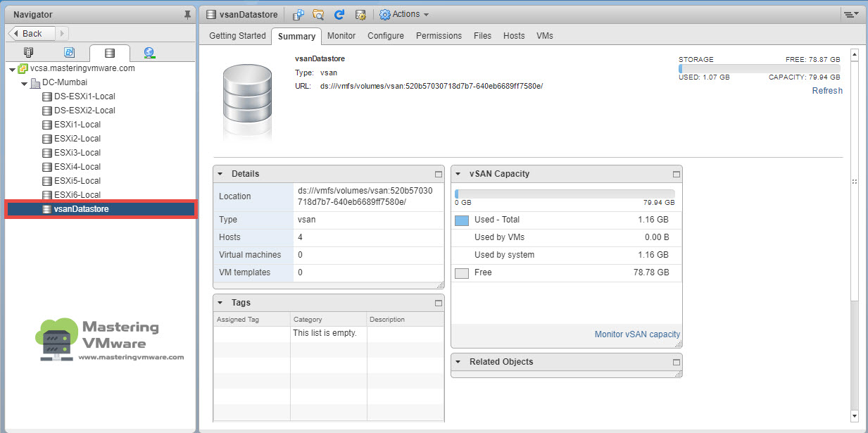
Task: Select the ESXi5-Local datastore
Action: tap(77, 181)
